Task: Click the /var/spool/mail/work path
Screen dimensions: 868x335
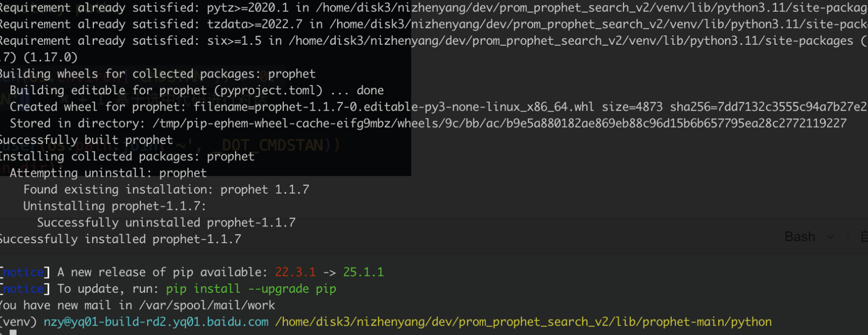Action: (207, 305)
